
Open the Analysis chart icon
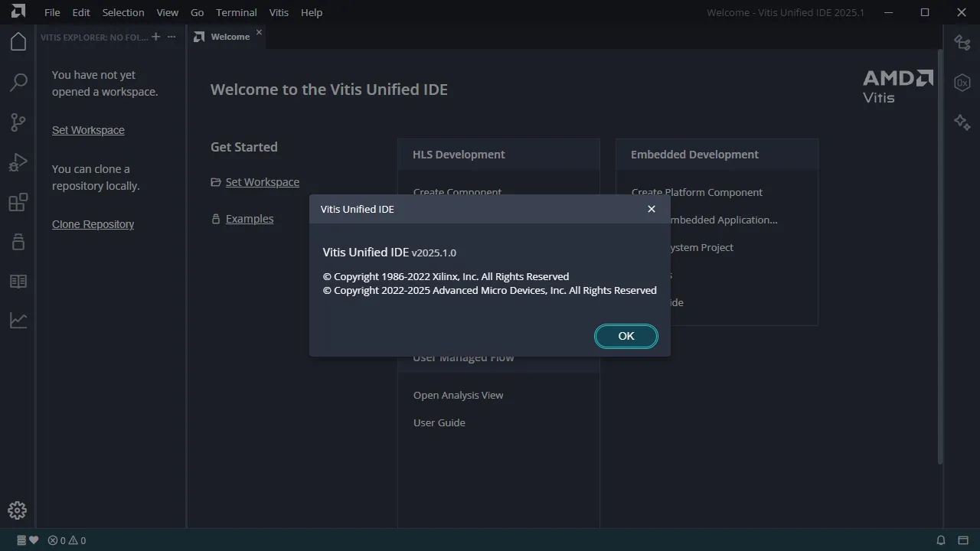(x=18, y=321)
